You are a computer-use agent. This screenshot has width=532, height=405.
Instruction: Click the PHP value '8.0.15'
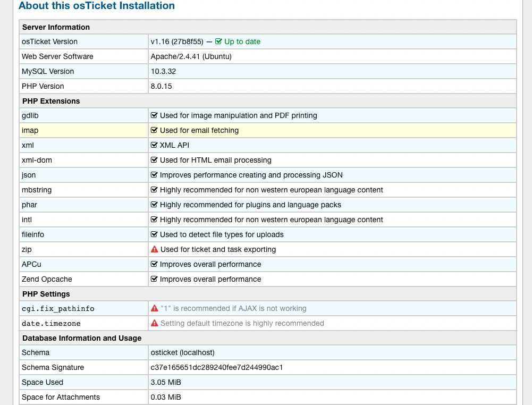click(x=161, y=87)
